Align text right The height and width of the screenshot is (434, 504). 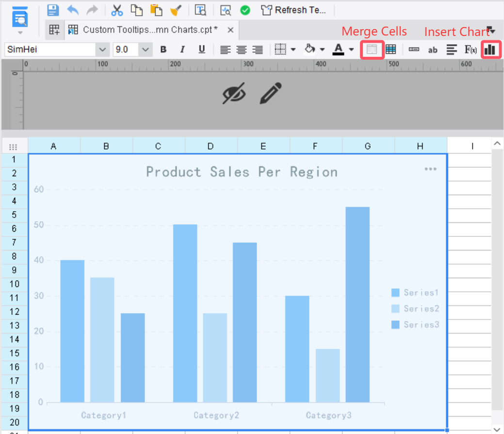258,50
